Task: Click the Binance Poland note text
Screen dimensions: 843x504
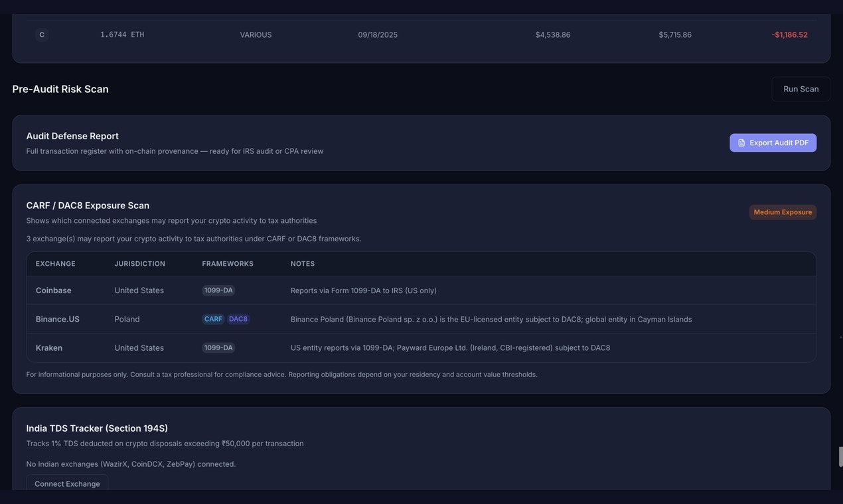Action: coord(491,319)
